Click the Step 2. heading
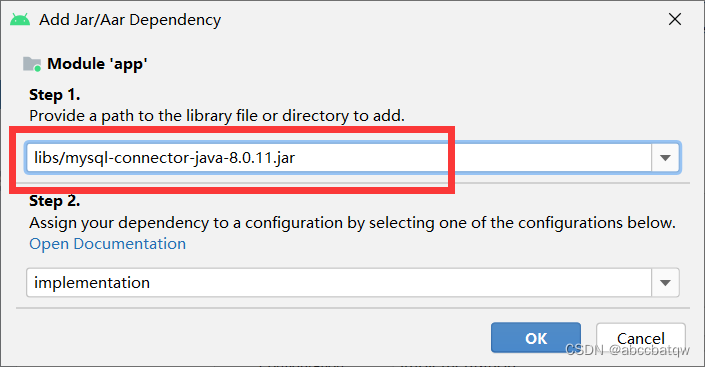Image resolution: width=705 pixels, height=367 pixels. 54,201
